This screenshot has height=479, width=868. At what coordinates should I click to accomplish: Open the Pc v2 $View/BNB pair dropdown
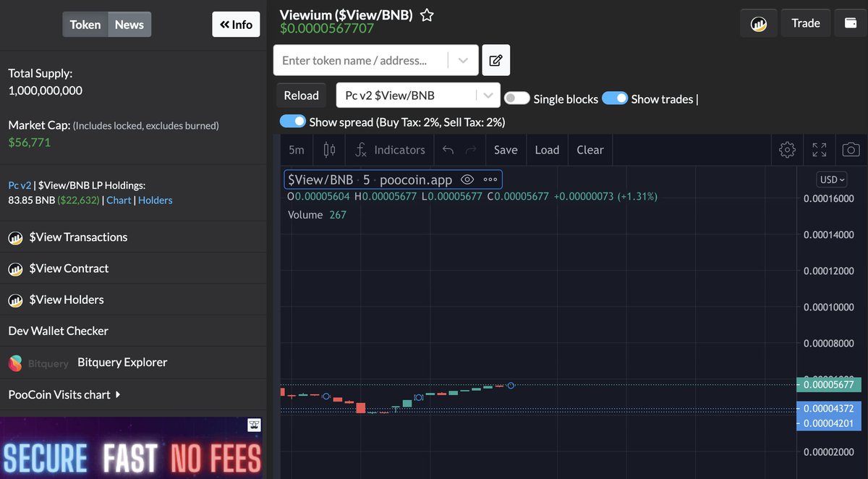(x=418, y=95)
